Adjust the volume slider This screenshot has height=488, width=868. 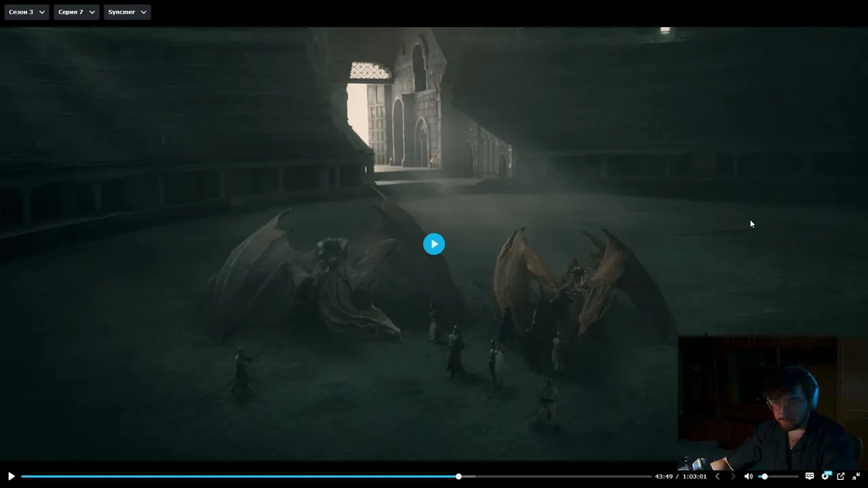point(778,476)
